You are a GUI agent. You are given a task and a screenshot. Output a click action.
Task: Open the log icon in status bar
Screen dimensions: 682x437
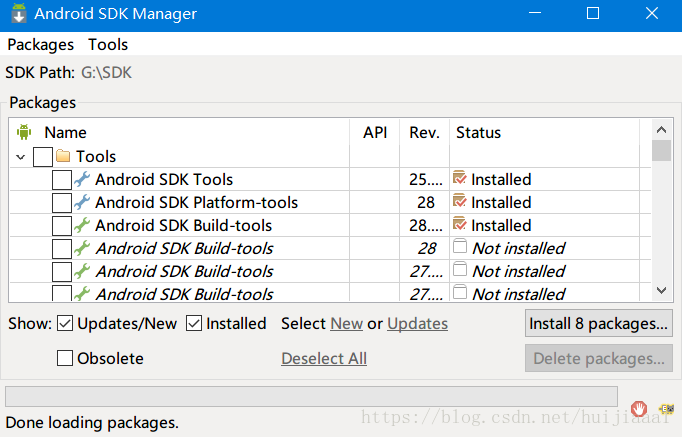click(x=666, y=409)
